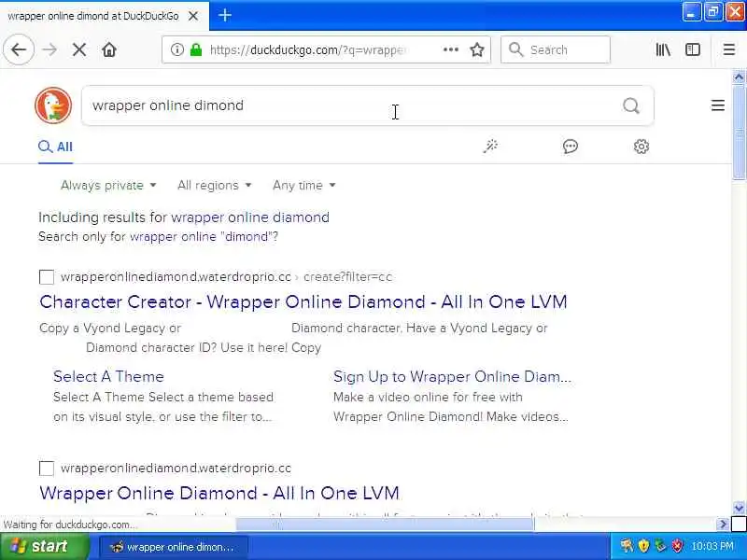Open the magic wand assist icon
The height and width of the screenshot is (560, 747).
(490, 147)
